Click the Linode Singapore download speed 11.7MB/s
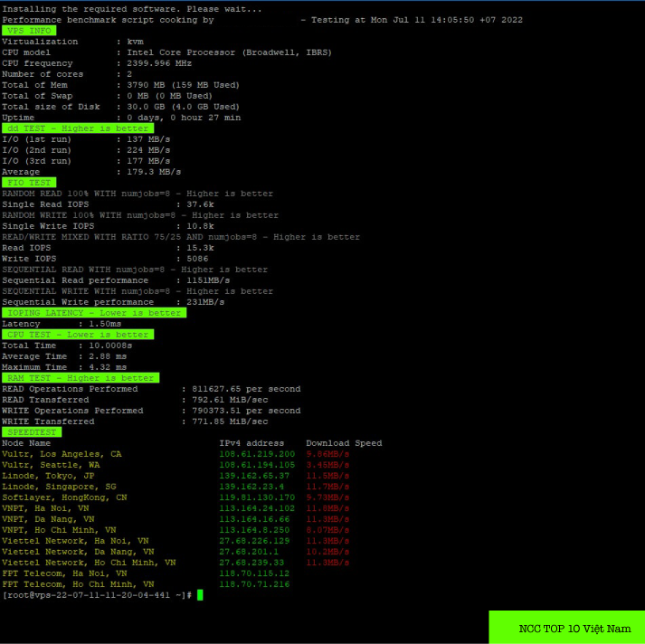 coord(327,487)
